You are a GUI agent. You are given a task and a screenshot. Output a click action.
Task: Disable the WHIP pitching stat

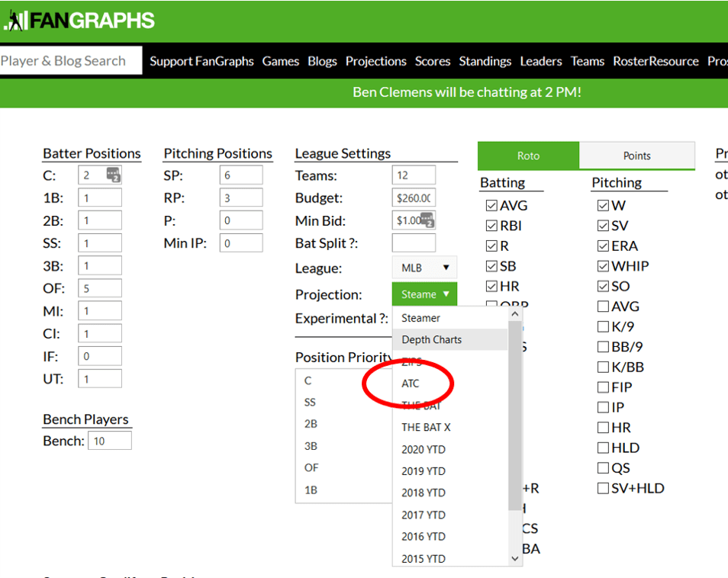[602, 265]
